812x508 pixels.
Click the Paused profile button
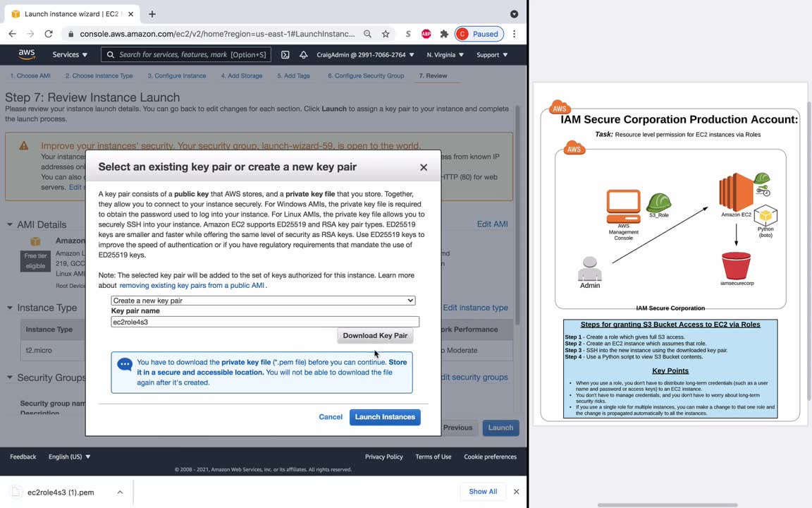479,34
